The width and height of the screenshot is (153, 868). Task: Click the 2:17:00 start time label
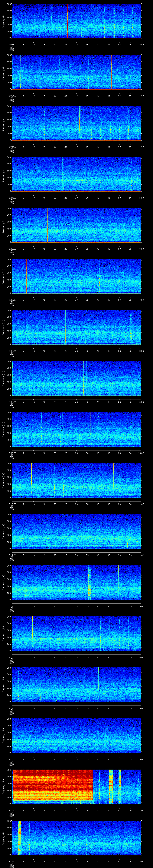pos(12,861)
